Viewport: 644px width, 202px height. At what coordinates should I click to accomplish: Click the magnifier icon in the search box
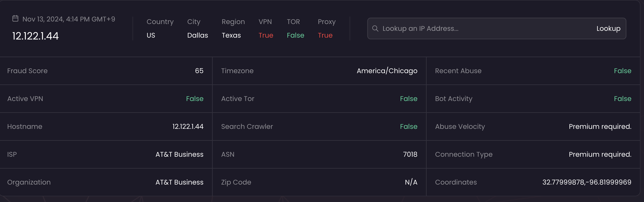pyautogui.click(x=375, y=28)
